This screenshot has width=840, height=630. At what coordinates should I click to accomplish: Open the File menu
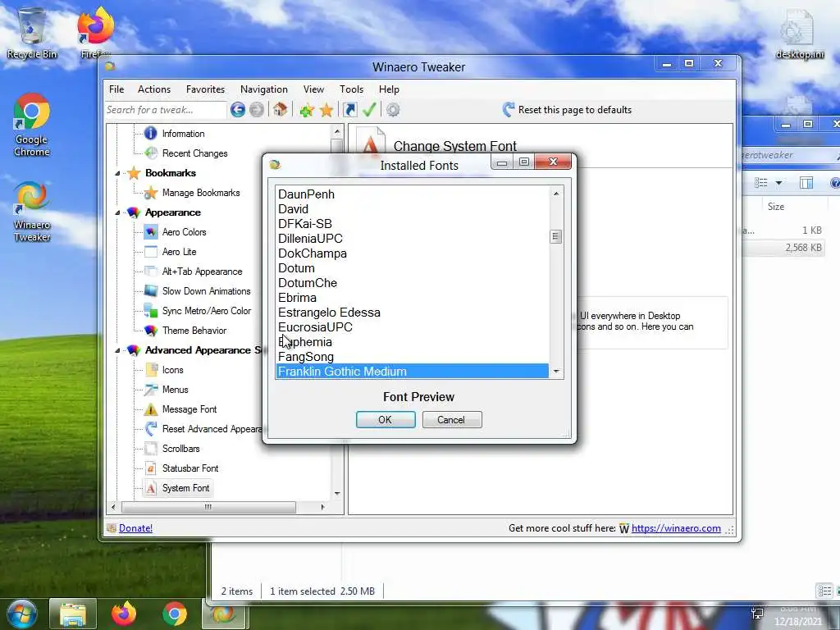pos(116,89)
